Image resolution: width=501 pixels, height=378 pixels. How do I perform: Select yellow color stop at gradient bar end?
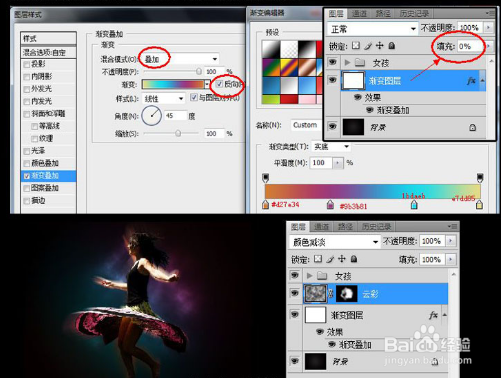click(x=479, y=204)
